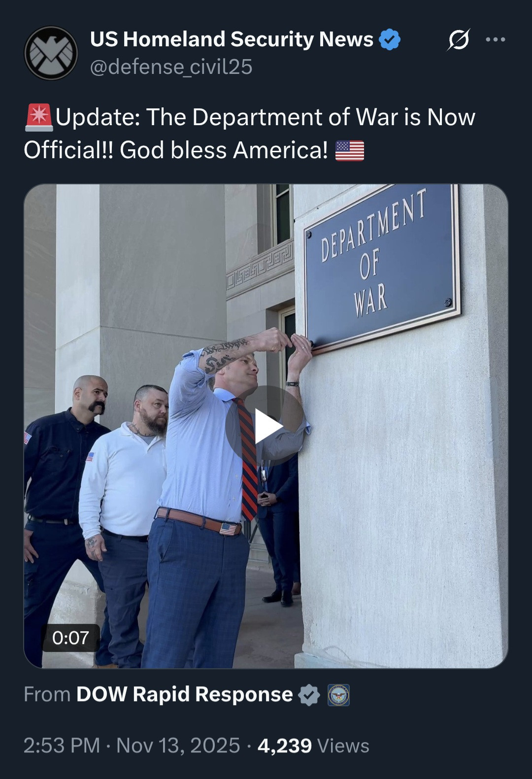Tap the 0:07 video duration badge

click(71, 638)
